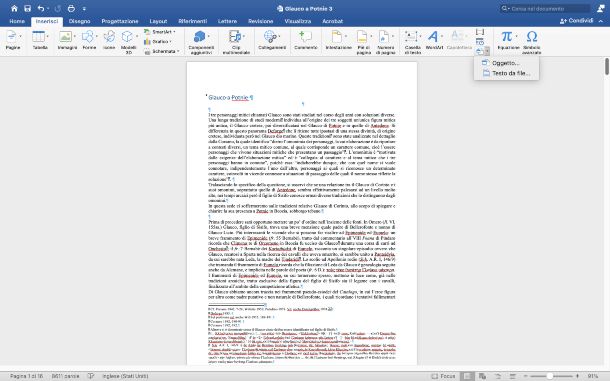Click the vertical scrollbar thumb
Viewport: 610px width, 381px height.
point(607,66)
